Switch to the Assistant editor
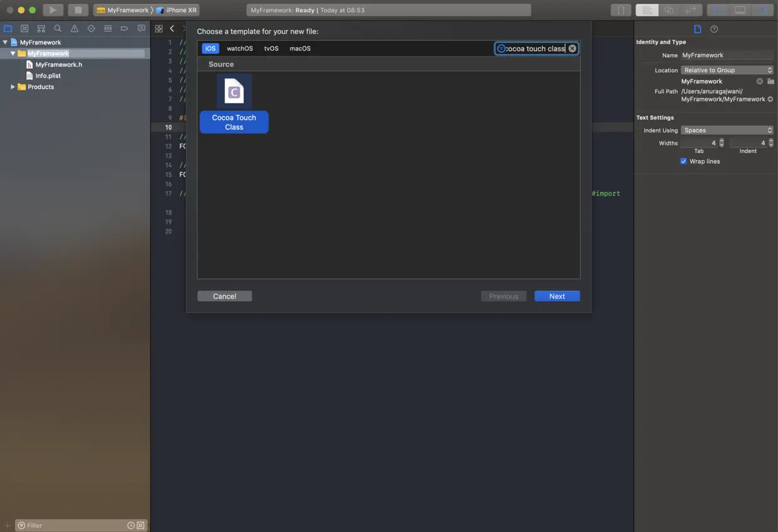This screenshot has height=532, width=778. coord(669,10)
